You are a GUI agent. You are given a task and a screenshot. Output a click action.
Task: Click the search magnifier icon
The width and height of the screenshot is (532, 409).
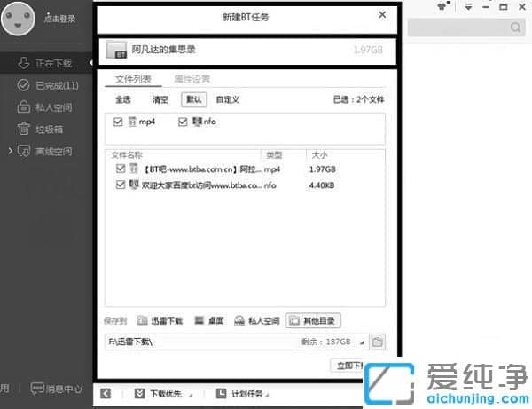tap(516, 28)
